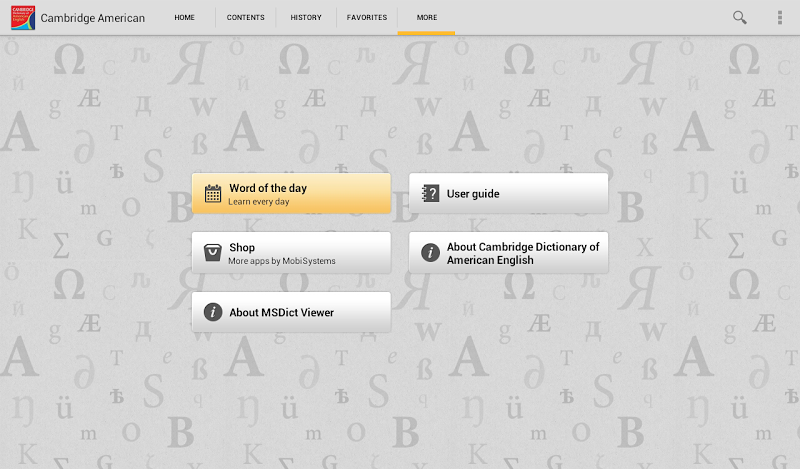Click info icon beside About MSDict Viewer
800x469 pixels.
tap(213, 312)
